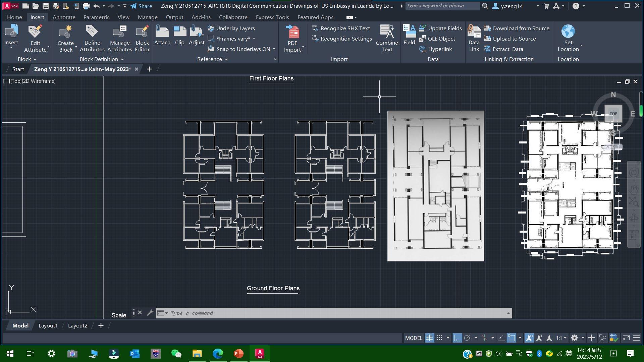Click the Data Link icon
The image size is (644, 362).
point(474,33)
